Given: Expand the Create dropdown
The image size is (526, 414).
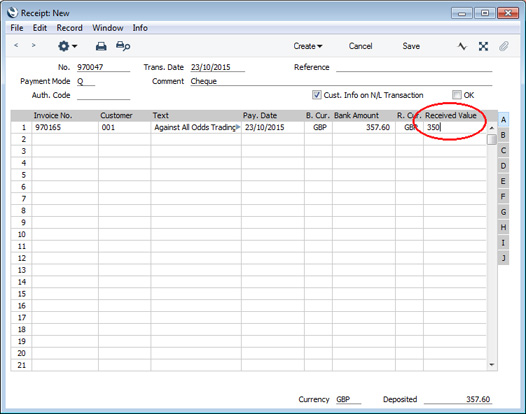Looking at the screenshot, I should [308, 46].
